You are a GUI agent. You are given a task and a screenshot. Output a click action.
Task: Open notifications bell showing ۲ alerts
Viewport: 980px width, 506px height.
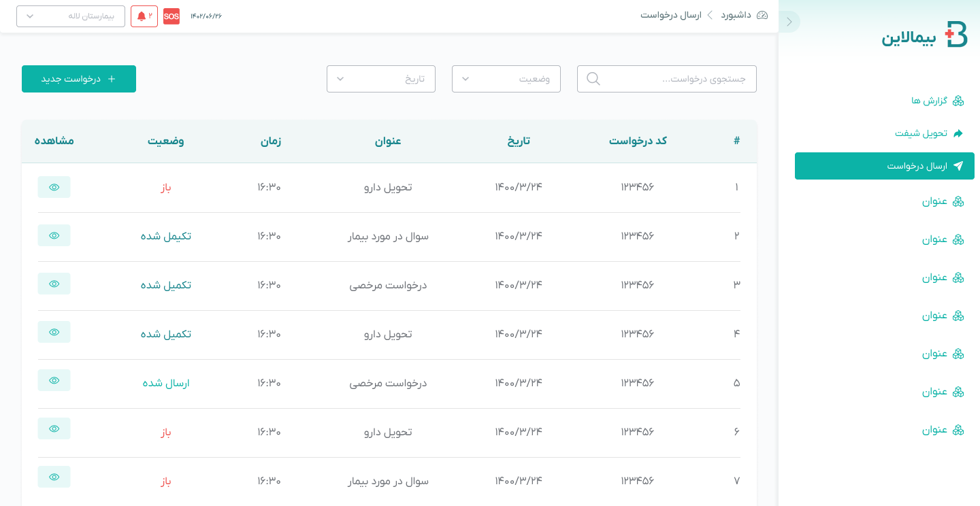(144, 16)
